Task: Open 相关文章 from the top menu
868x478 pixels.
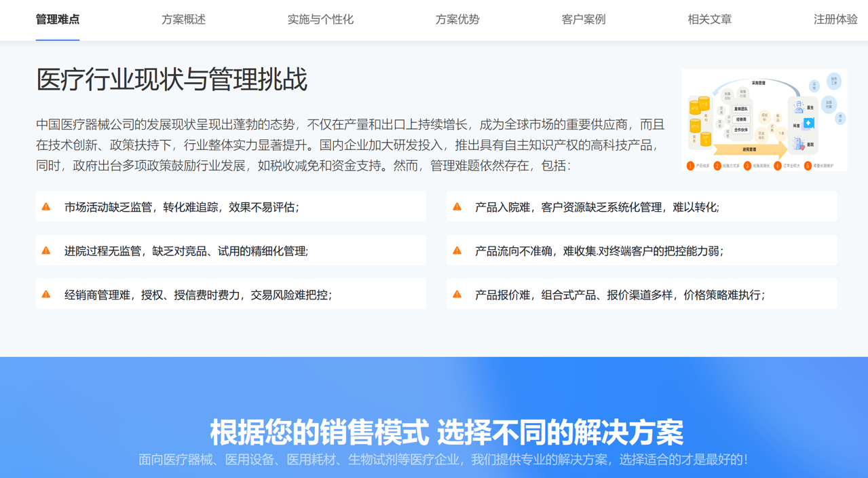Action: coord(710,20)
